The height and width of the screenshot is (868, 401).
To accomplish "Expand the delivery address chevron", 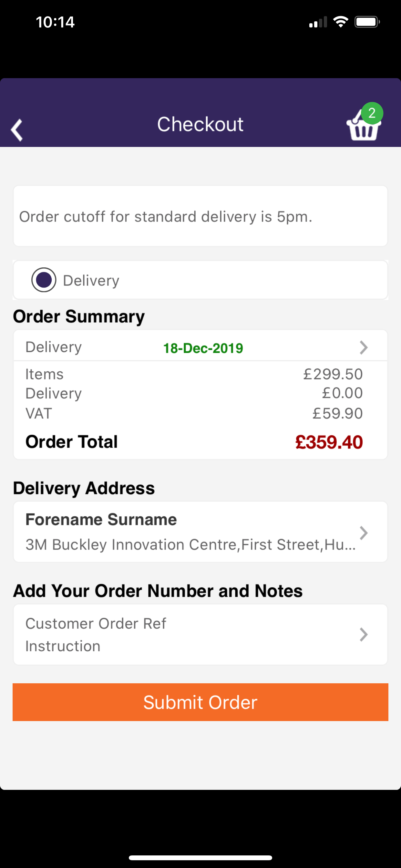I will tap(364, 533).
